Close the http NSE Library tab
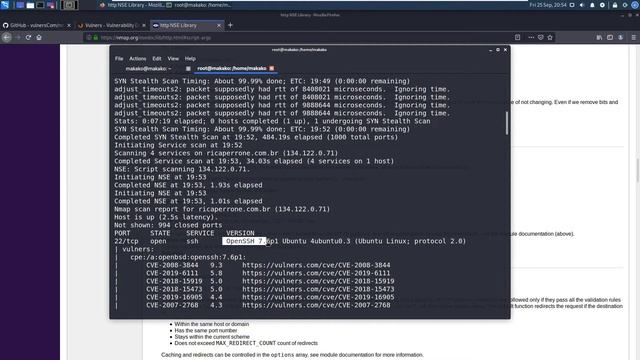This screenshot has height=360, width=640. 219,25
